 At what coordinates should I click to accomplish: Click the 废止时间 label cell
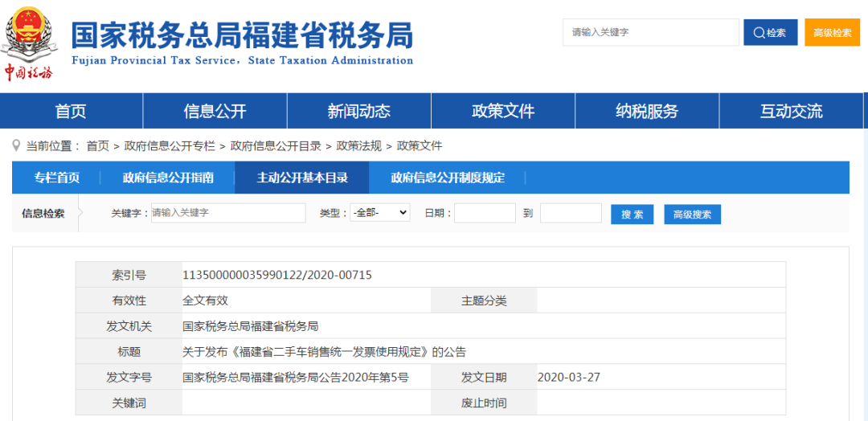point(484,403)
